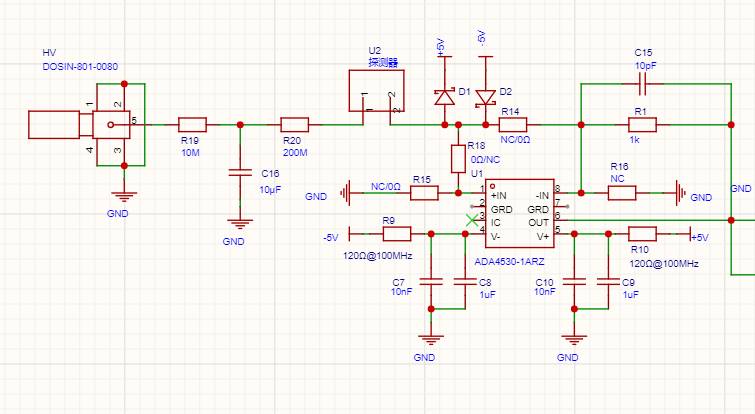The image size is (755, 414).
Task: Select the U1 ADA4530 op-amp body
Action: [x=520, y=214]
